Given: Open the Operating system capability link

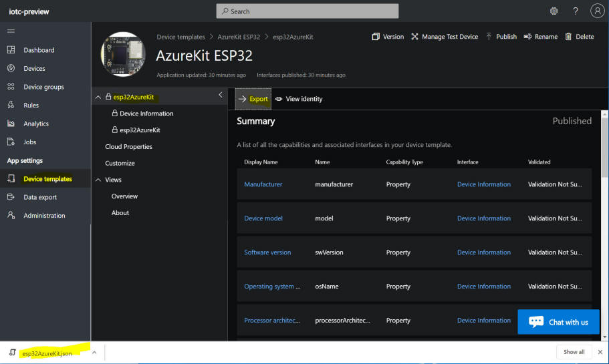Looking at the screenshot, I should coord(272,287).
